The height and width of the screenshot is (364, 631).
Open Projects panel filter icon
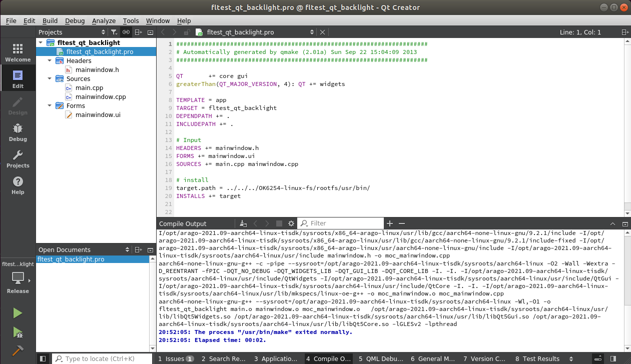[x=114, y=32]
